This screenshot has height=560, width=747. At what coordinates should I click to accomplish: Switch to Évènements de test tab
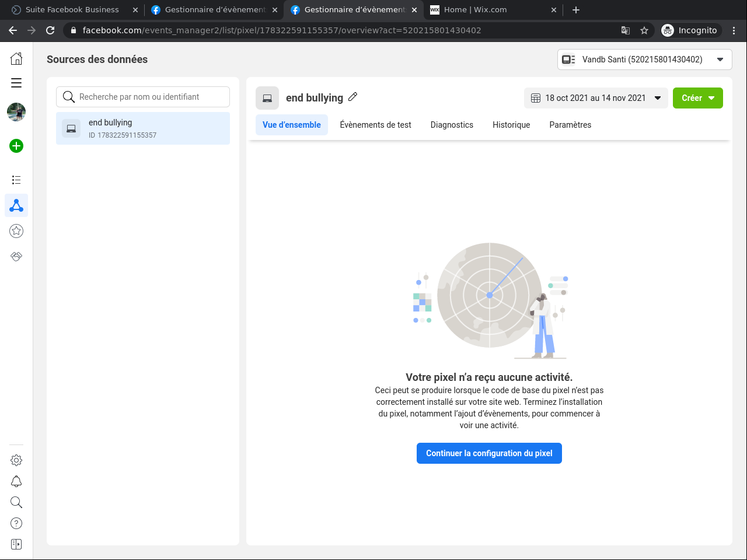[x=376, y=125]
